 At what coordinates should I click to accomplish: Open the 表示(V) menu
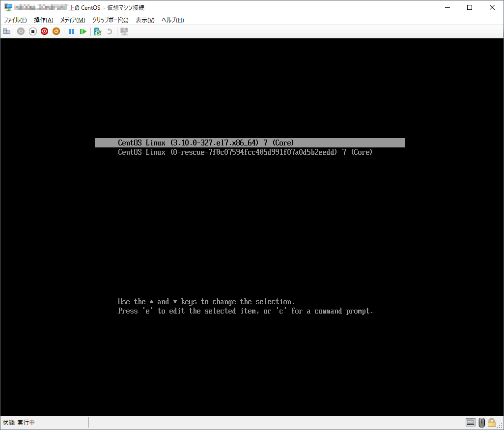[145, 20]
